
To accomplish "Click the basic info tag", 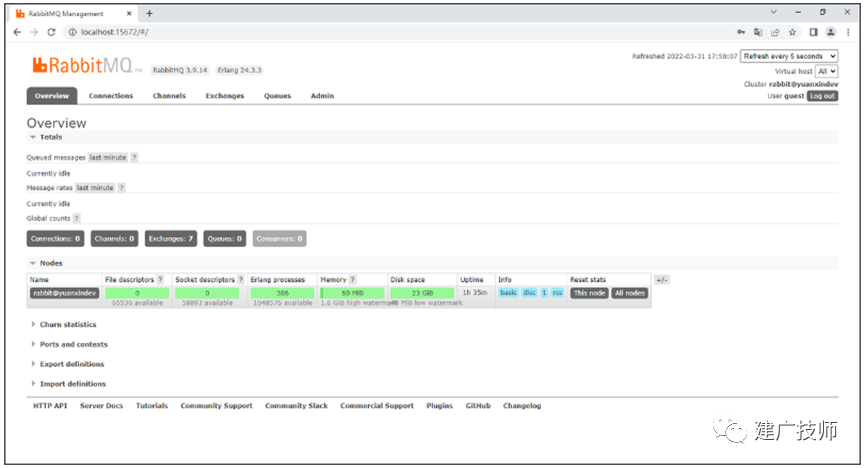I will pos(508,293).
